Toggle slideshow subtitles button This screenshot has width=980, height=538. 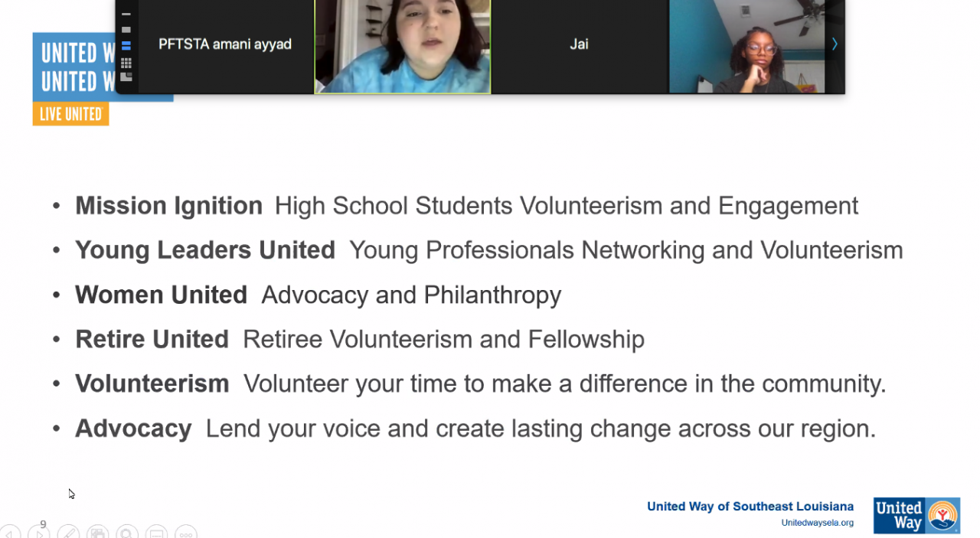click(156, 533)
